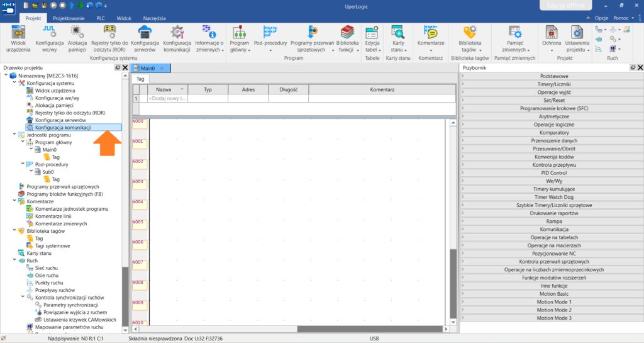Viewport: 644px width, 343px height.
Task: Click the new file icon in the quick access toolbar
Action: 26,5
